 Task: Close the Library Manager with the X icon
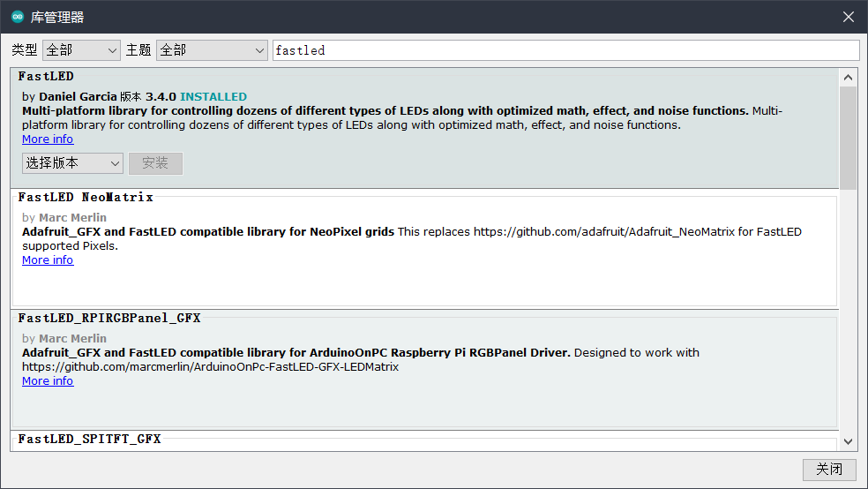(x=848, y=17)
